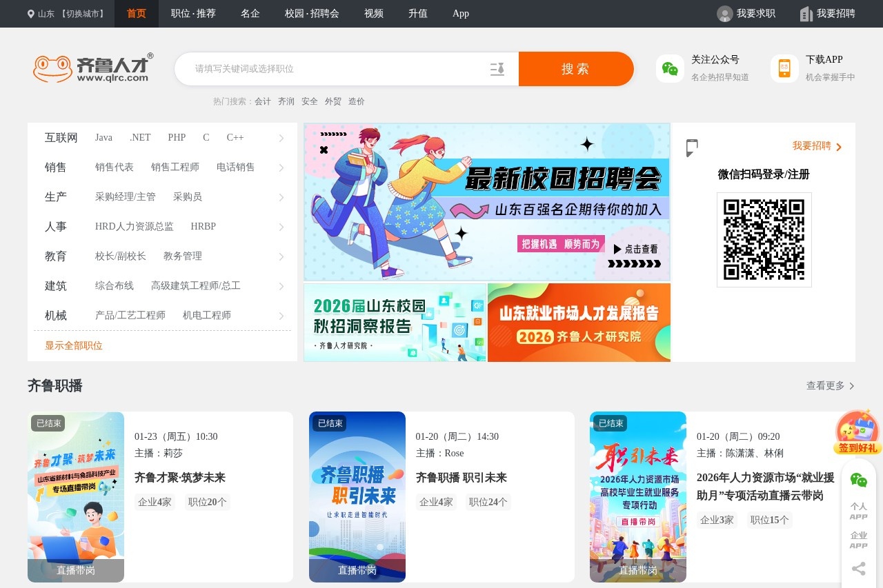Click the 我要招聘 link in the login panel

click(x=817, y=146)
